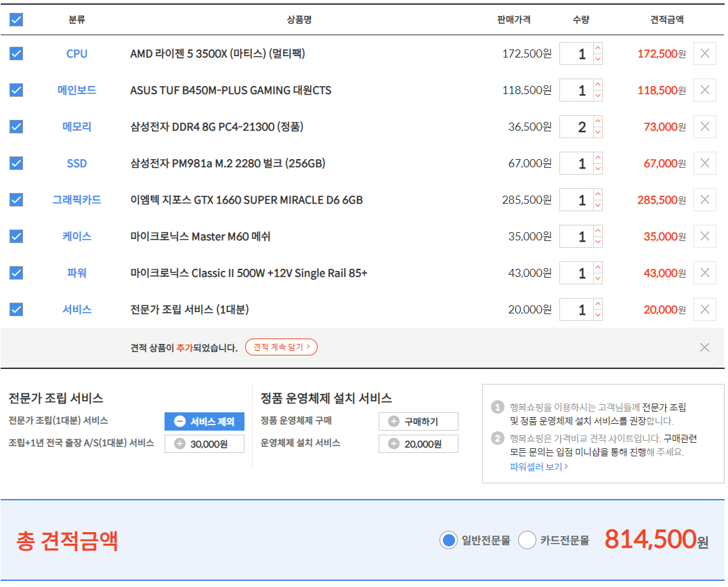Remove the 서비스 row using X icon

point(704,309)
